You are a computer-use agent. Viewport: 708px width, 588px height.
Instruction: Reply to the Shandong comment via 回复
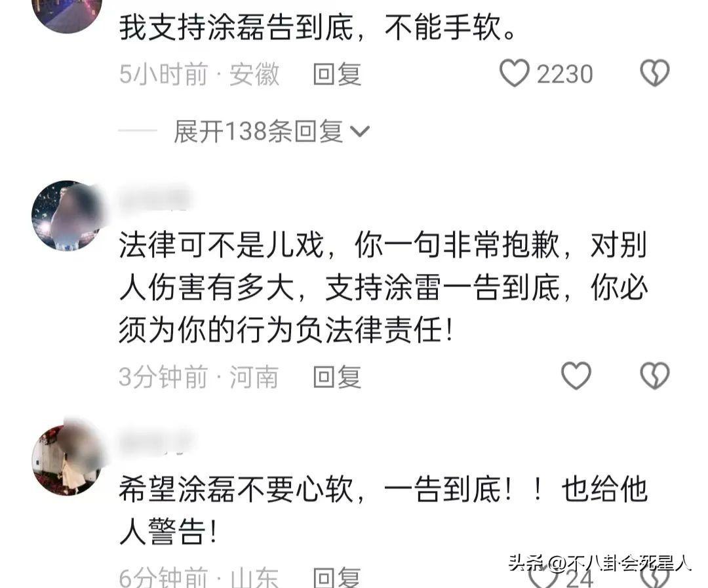click(x=338, y=578)
